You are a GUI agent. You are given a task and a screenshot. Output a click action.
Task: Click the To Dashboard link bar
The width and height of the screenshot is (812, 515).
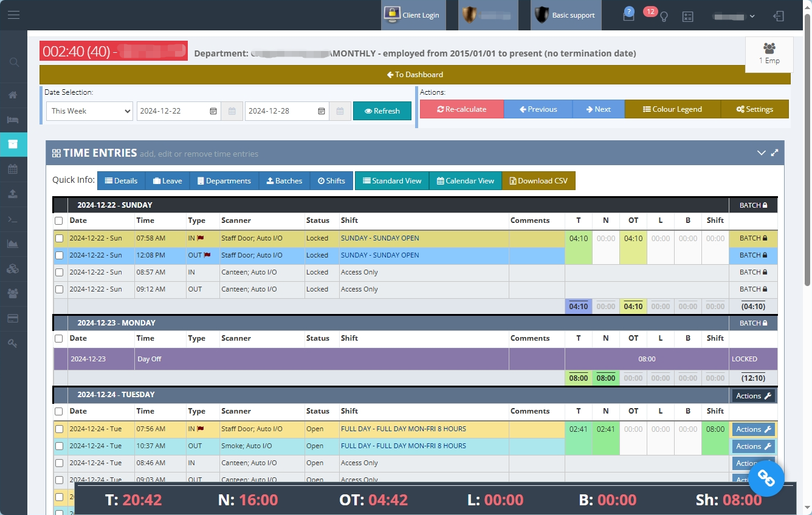[x=415, y=75]
